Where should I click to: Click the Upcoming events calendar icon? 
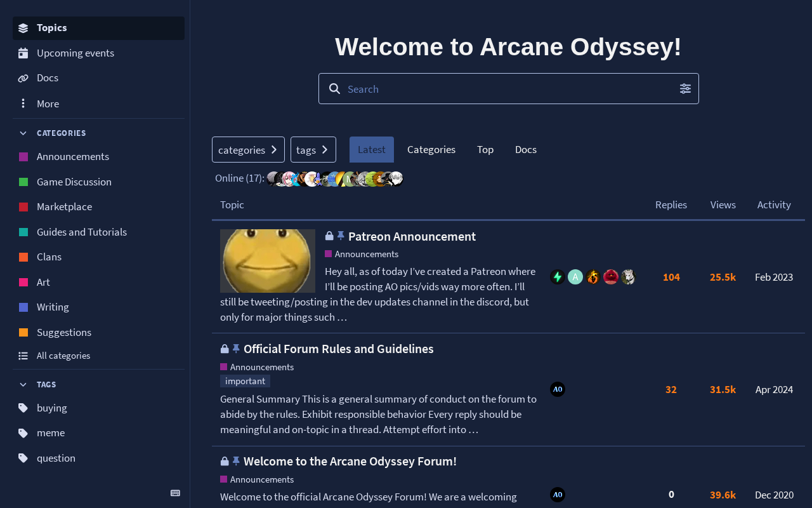tap(23, 53)
